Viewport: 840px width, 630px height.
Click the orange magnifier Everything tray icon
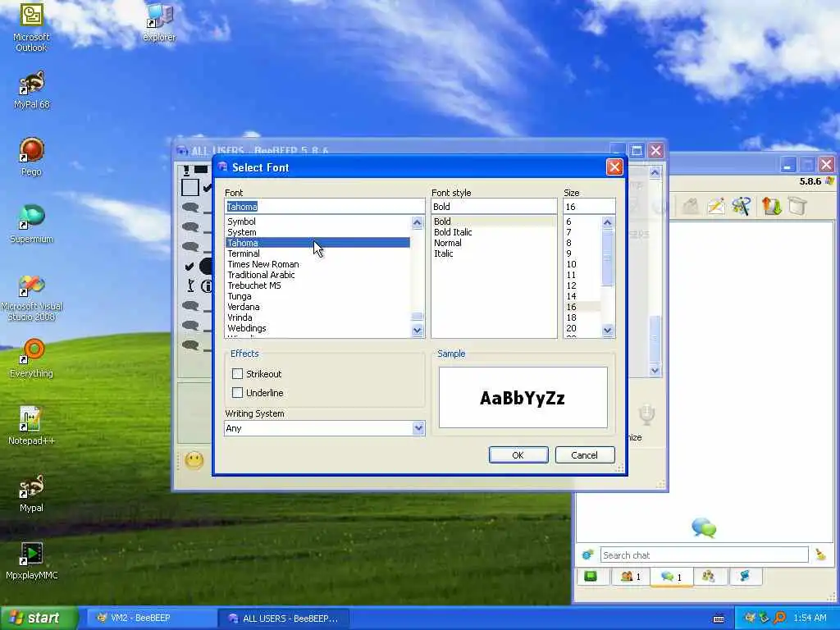779,618
